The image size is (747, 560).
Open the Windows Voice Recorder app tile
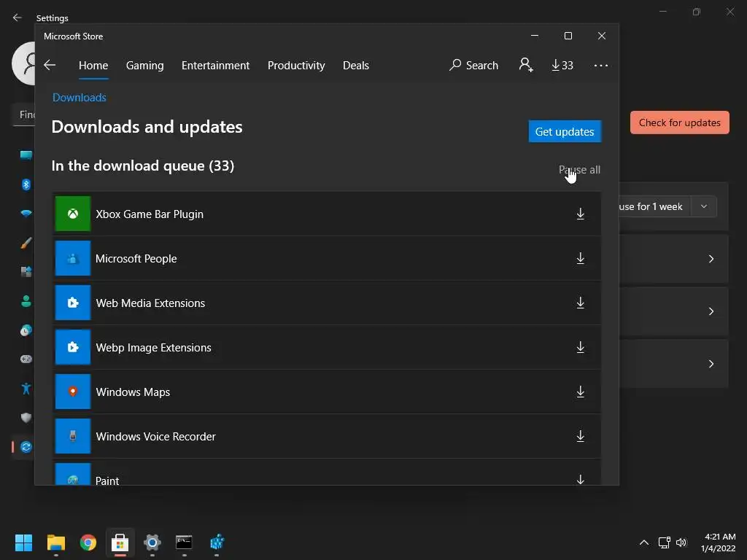click(73, 436)
